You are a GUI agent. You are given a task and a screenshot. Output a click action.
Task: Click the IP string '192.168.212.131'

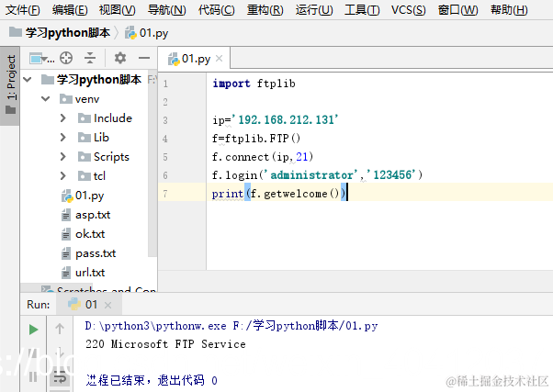tap(286, 120)
